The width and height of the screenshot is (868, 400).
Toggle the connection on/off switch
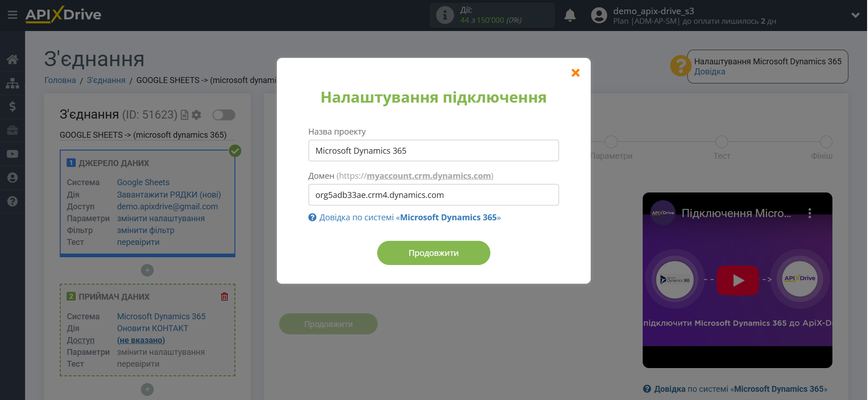(224, 115)
